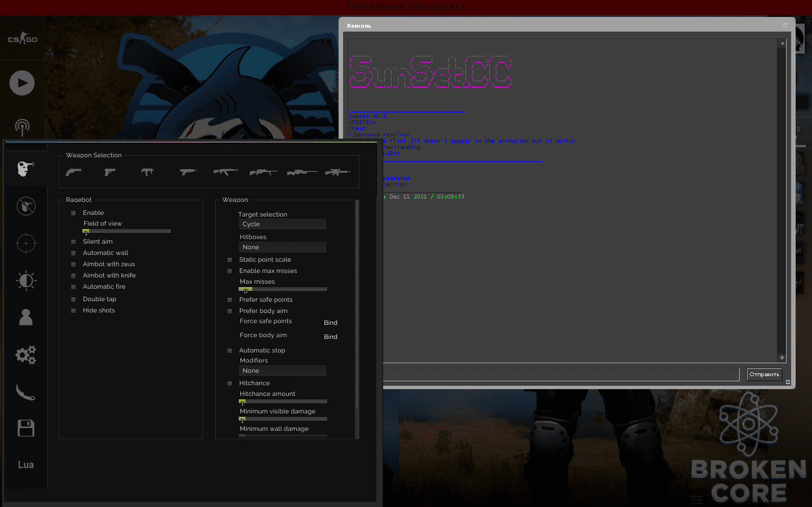The image size is (812, 507).
Task: Open the Target selection dropdown showing Cycle
Action: [283, 224]
